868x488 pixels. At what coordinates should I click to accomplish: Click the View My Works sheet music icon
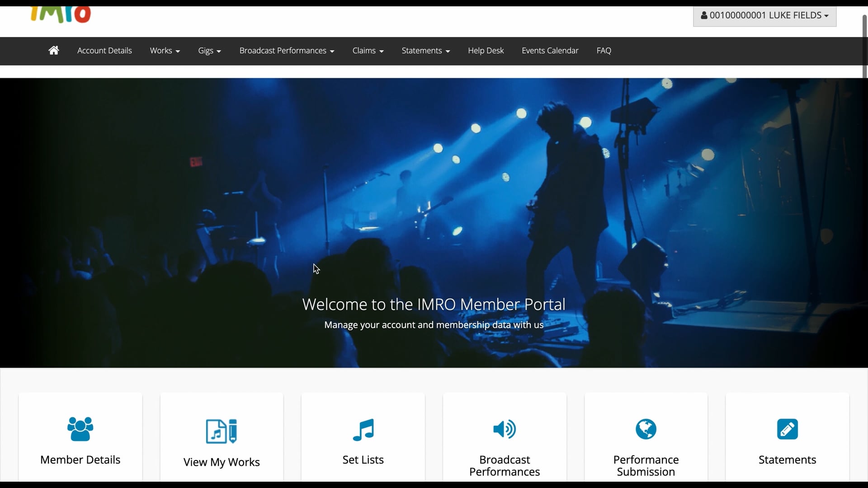[x=222, y=431]
